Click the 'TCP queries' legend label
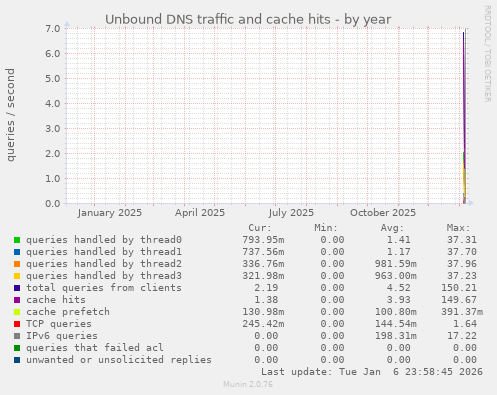Image resolution: width=497 pixels, height=395 pixels. 59,324
